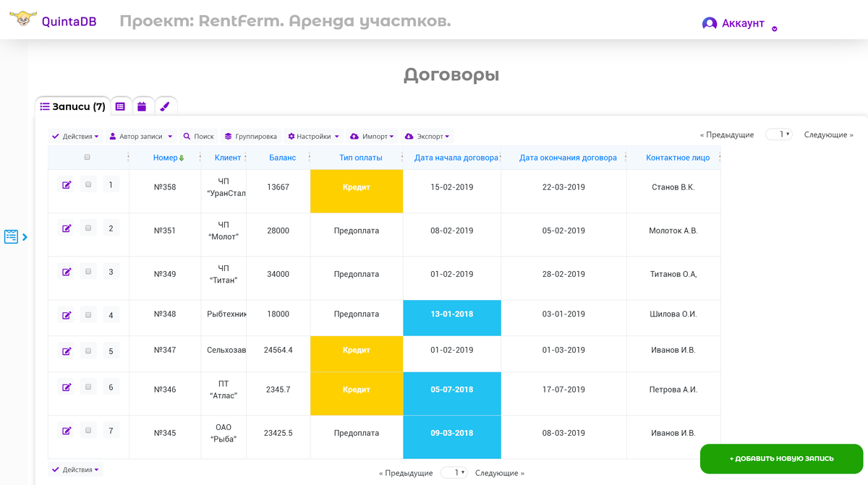Viewport: 868px width, 485px height.
Task: Click client cell Рыбтехник
Action: click(x=226, y=314)
